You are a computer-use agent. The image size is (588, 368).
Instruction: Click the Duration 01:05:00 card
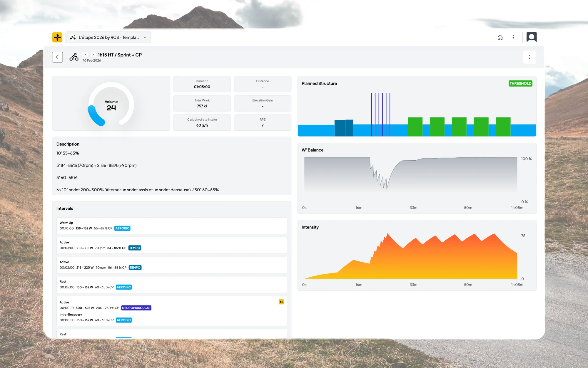202,84
